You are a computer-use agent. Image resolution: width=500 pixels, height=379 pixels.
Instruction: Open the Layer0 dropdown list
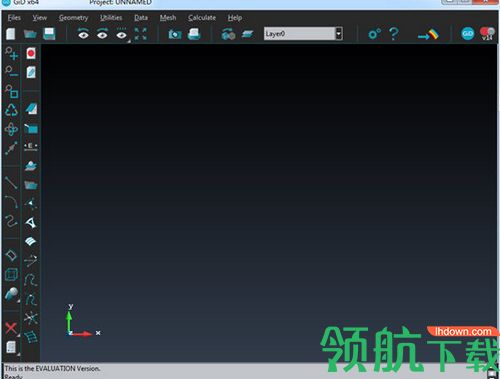[303, 34]
